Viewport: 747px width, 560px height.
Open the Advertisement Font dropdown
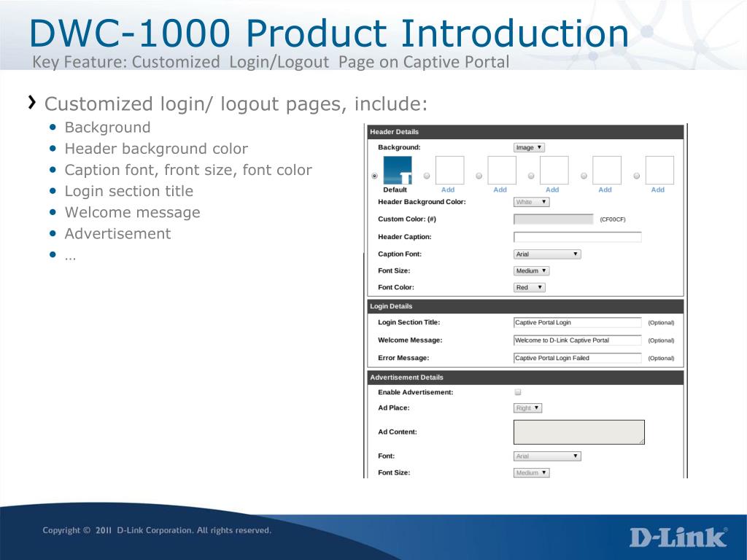coord(547,456)
